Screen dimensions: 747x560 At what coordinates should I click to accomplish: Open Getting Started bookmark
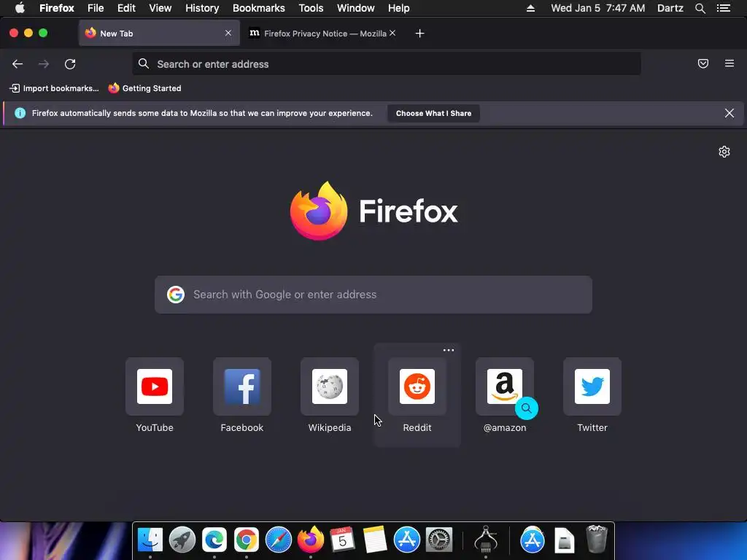[x=145, y=88]
